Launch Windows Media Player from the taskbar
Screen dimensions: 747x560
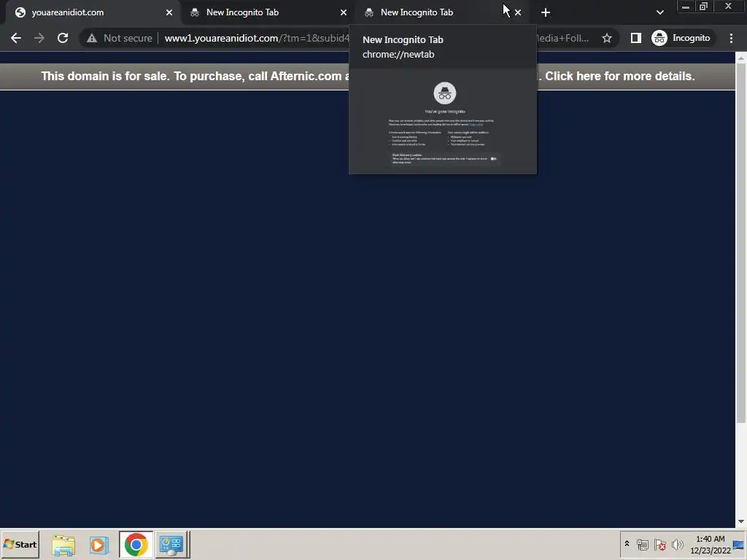[x=99, y=544]
